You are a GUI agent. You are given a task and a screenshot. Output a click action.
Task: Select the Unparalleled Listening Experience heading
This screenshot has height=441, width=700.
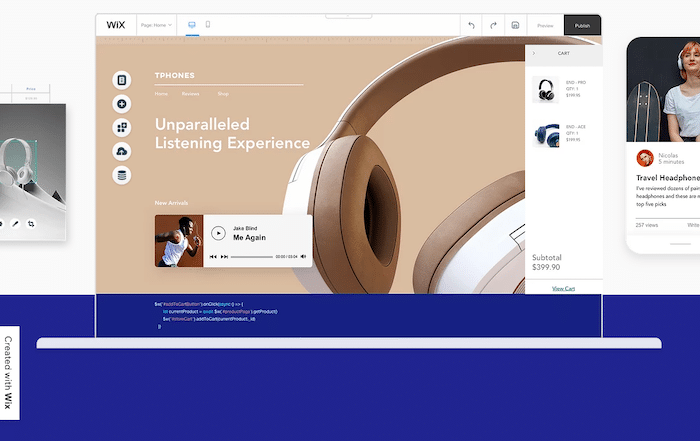pyautogui.click(x=232, y=133)
